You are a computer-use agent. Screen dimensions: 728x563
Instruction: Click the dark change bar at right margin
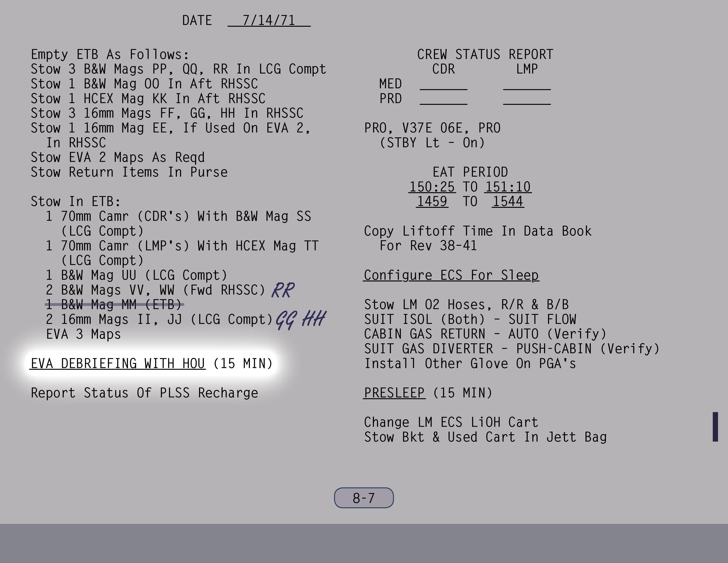tap(715, 427)
